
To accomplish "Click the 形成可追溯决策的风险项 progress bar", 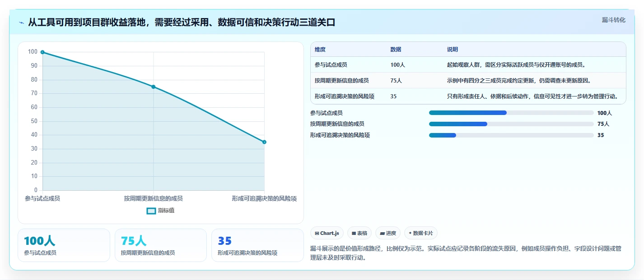I will [x=511, y=135].
